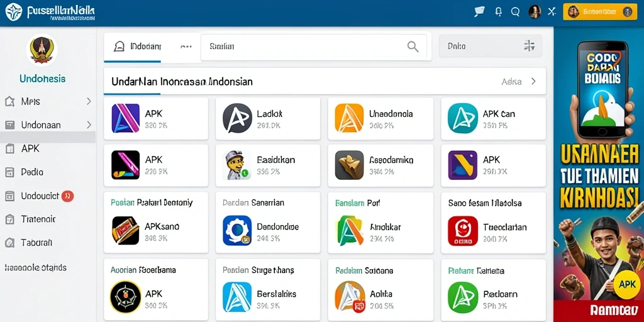The width and height of the screenshot is (644, 322).
Task: Click the APKsano app title
Action: click(x=162, y=226)
